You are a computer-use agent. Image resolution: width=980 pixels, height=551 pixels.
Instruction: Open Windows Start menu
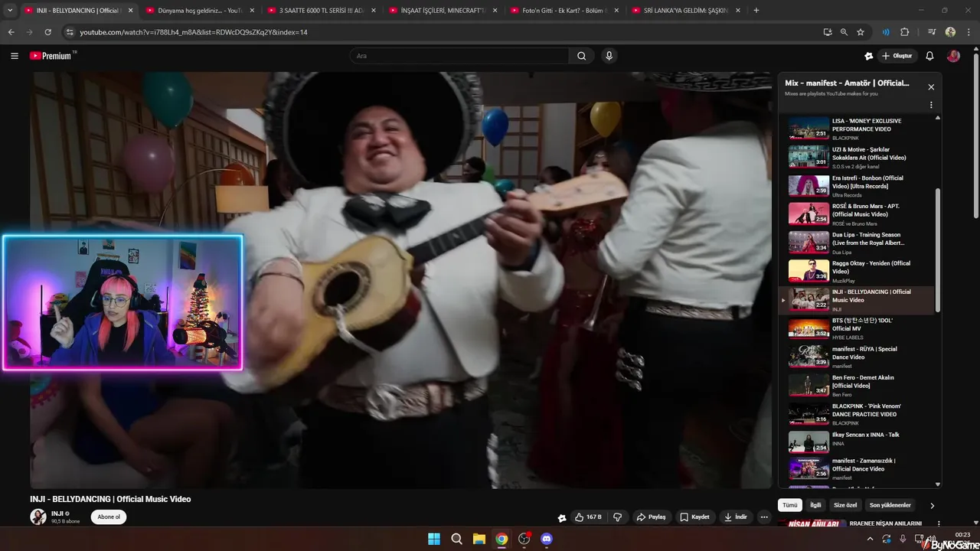point(434,539)
